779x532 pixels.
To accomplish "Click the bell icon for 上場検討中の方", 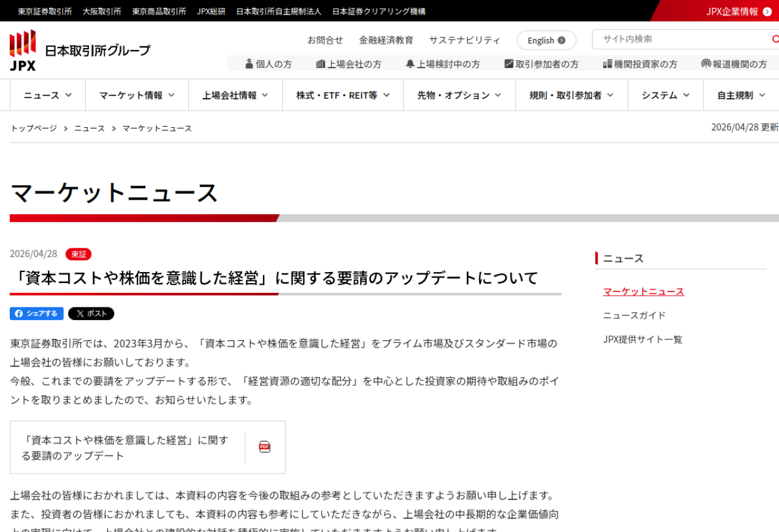I will coord(410,63).
